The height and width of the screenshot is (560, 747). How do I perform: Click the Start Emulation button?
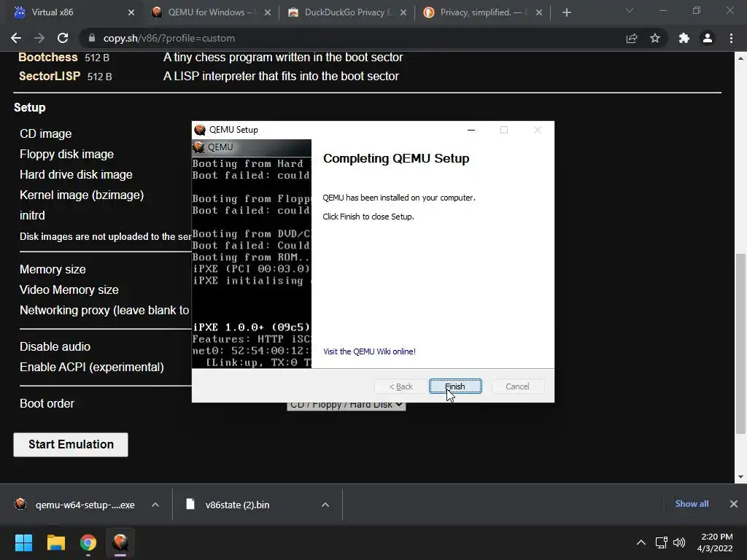click(71, 444)
